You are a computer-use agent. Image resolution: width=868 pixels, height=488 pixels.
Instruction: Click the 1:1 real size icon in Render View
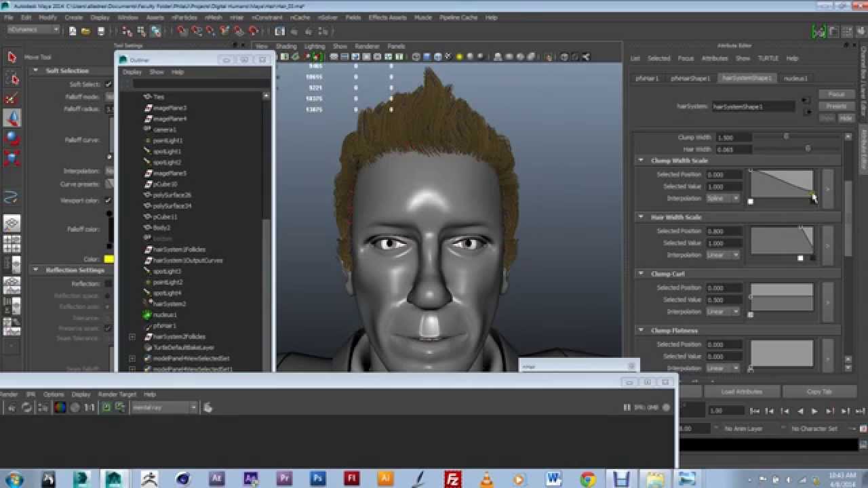click(x=88, y=407)
